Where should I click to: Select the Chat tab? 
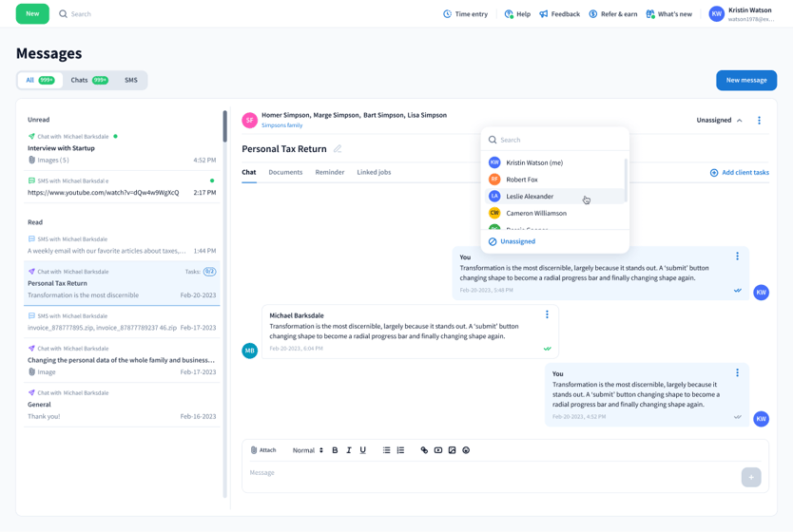click(x=249, y=172)
